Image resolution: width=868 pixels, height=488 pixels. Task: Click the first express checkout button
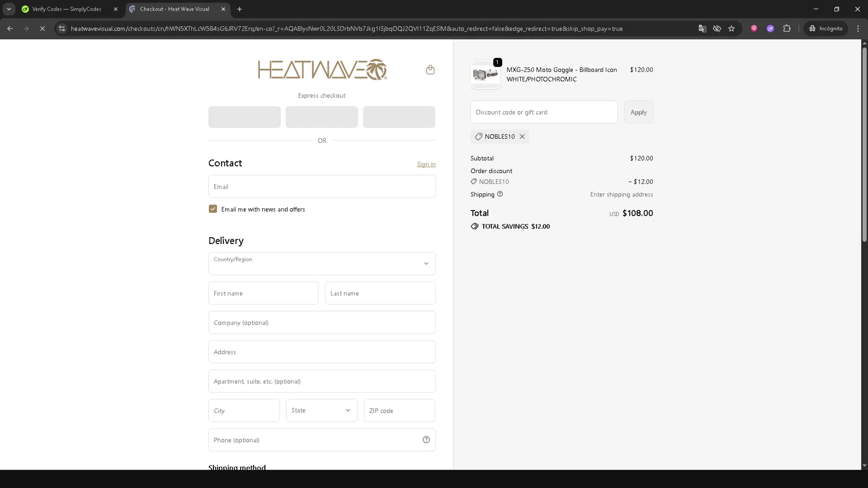245,117
